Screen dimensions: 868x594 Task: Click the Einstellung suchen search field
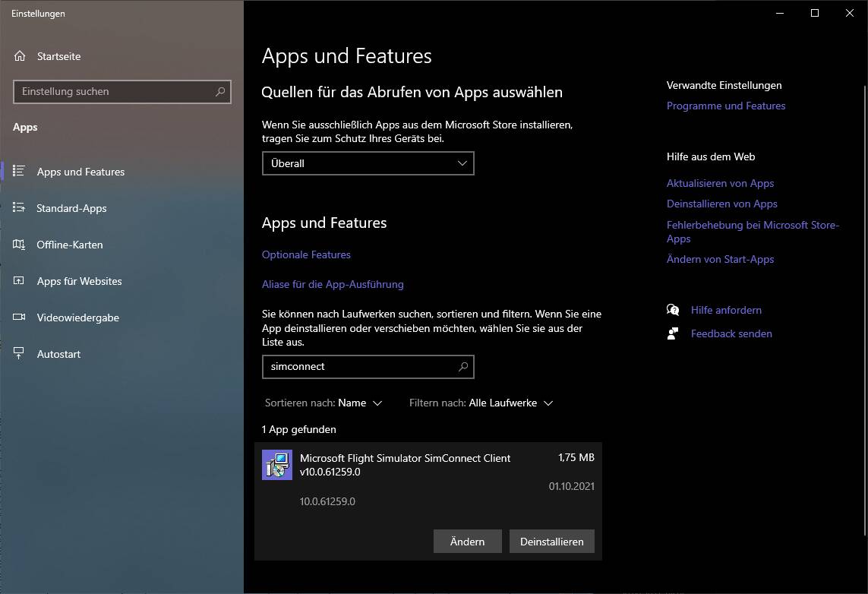pyautogui.click(x=122, y=92)
